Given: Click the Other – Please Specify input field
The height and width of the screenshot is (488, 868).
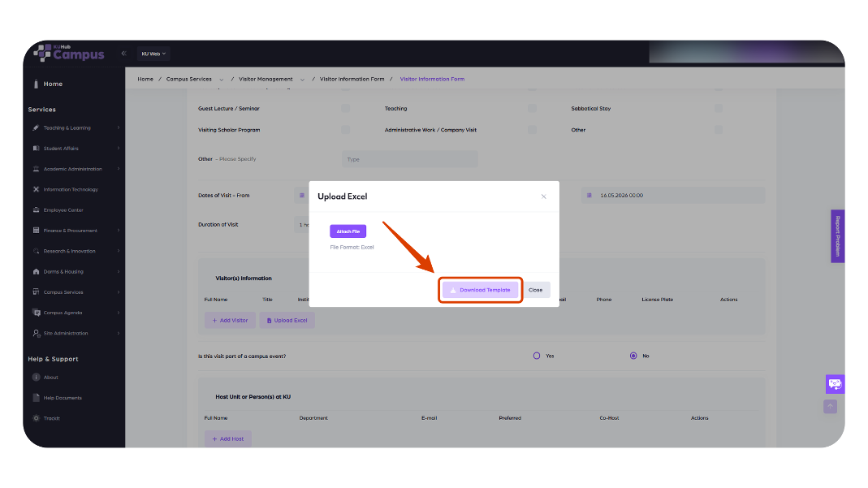Looking at the screenshot, I should (410, 159).
